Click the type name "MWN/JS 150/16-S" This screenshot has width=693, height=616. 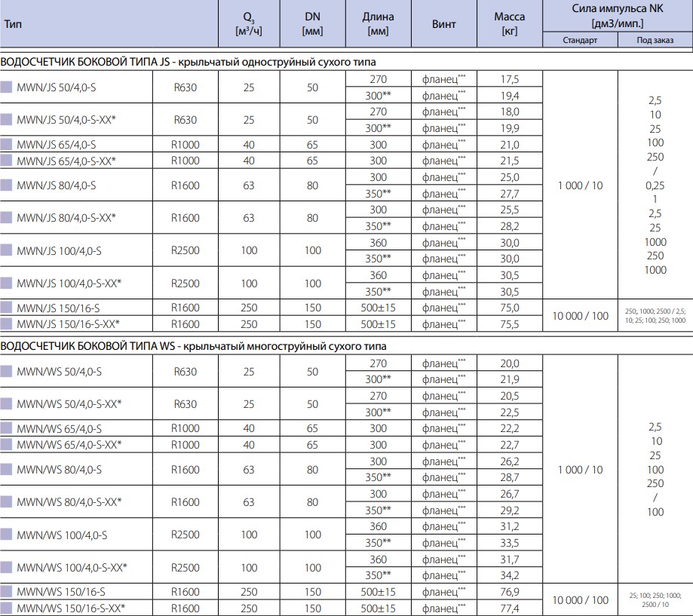coord(58,308)
